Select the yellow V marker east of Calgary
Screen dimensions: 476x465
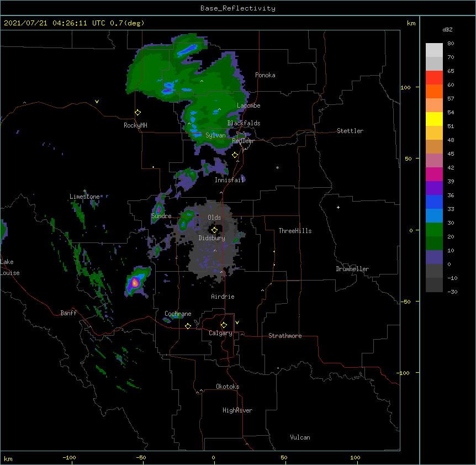(x=237, y=323)
